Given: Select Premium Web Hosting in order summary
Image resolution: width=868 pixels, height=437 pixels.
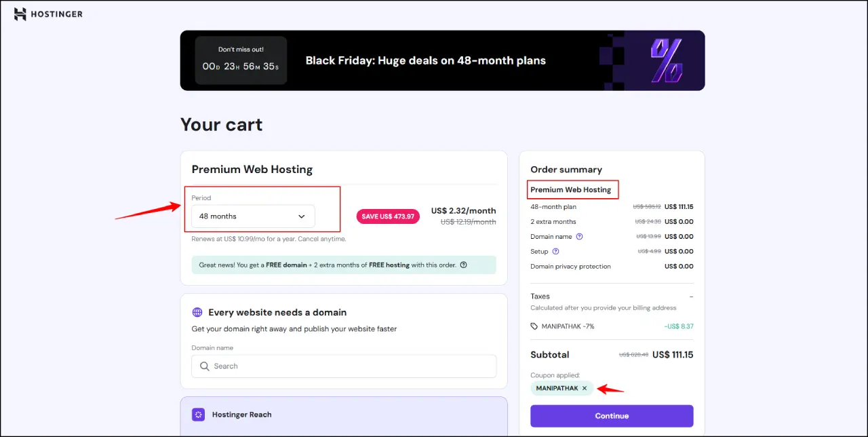Looking at the screenshot, I should [572, 189].
